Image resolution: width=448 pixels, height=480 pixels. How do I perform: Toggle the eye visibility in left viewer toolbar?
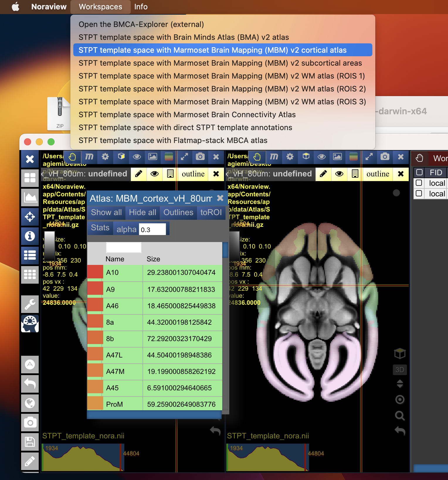click(137, 157)
